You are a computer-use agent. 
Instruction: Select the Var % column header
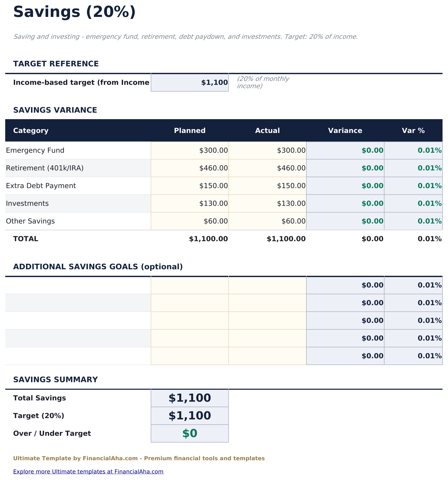click(x=413, y=130)
